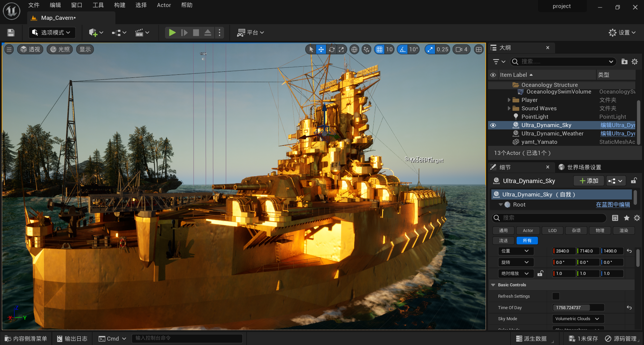This screenshot has height=345, width=644.
Task: Select the LOD filter button
Action: pyautogui.click(x=552, y=231)
